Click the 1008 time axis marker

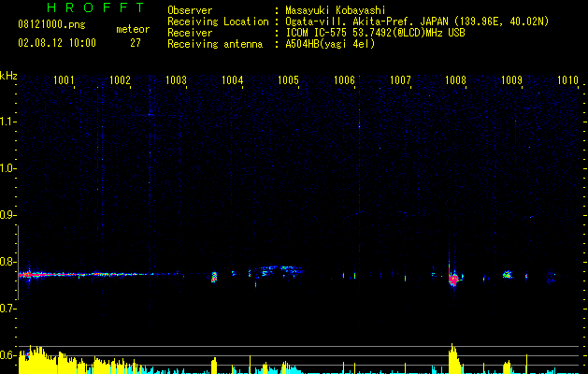[x=455, y=80]
